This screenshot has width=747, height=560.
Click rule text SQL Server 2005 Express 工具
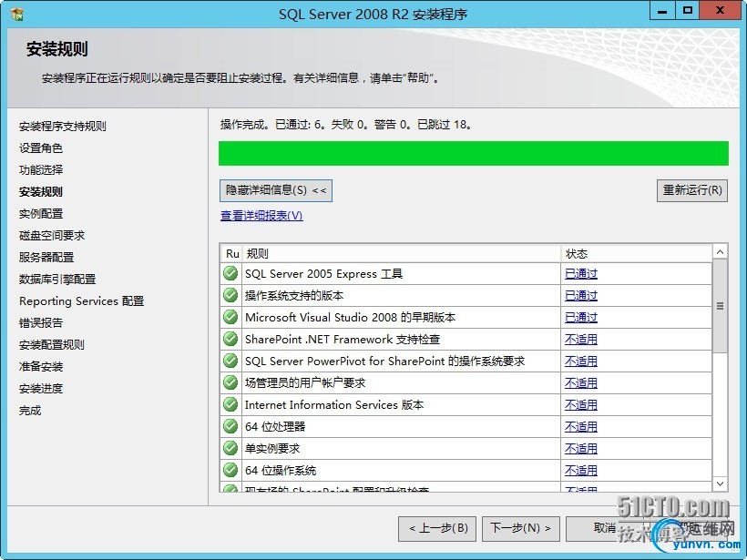pos(324,274)
